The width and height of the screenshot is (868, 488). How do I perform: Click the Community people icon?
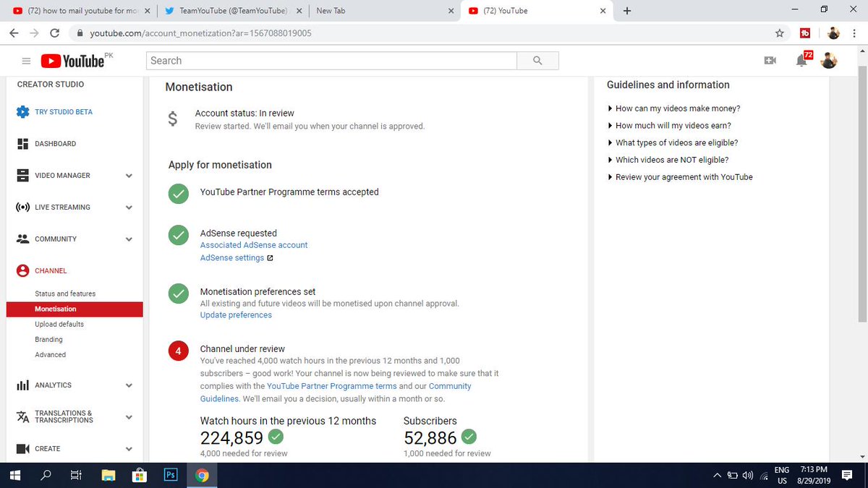22,239
